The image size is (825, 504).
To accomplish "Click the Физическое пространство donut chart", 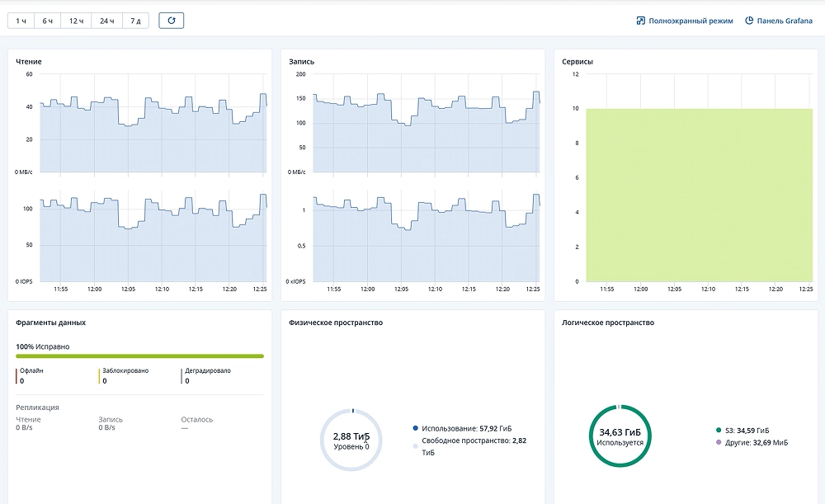I will 351,440.
